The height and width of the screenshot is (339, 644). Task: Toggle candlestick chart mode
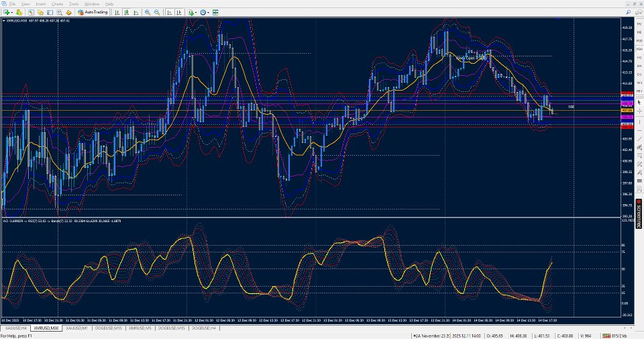127,12
